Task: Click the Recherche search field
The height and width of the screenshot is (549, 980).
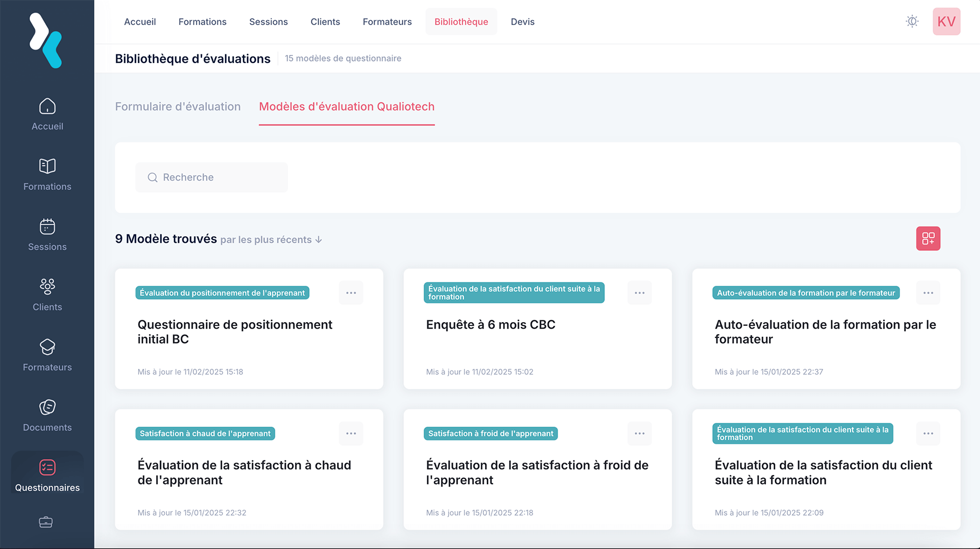Action: pos(212,177)
